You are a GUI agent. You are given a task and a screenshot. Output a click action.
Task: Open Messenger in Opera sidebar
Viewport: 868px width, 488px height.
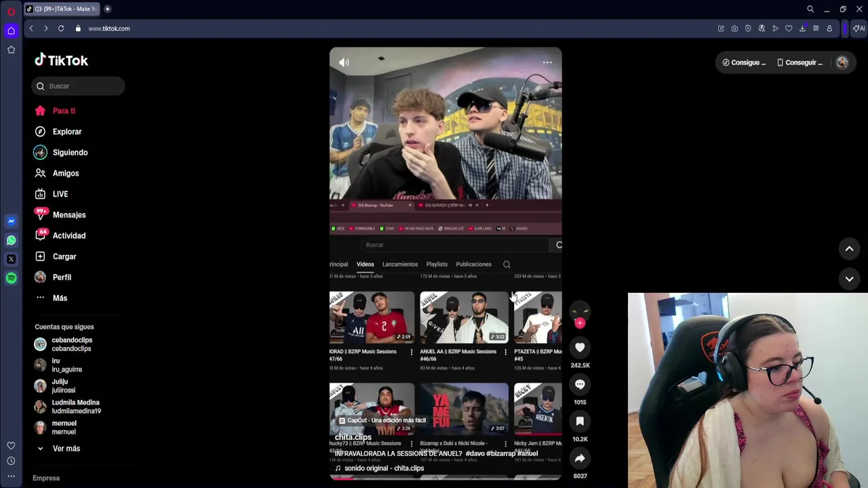click(x=11, y=221)
